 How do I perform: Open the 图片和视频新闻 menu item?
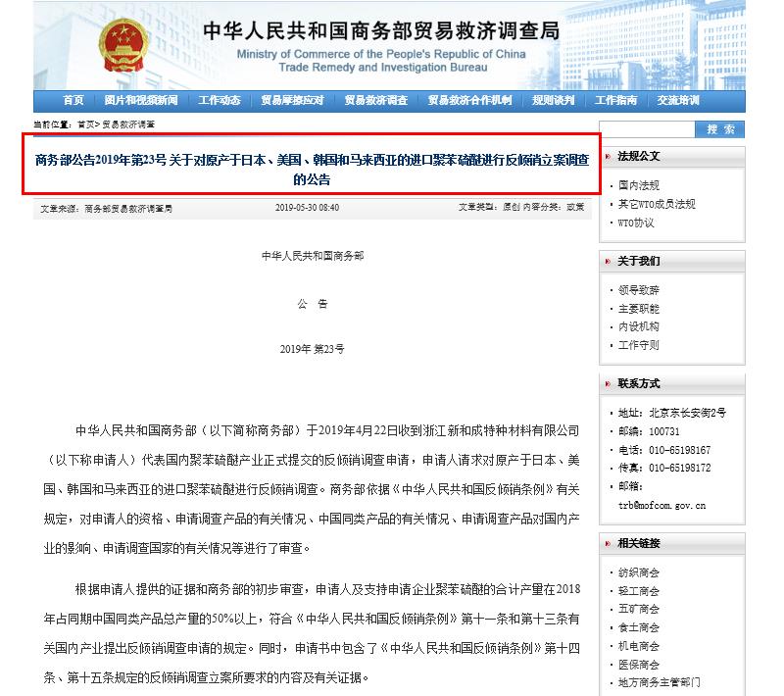point(141,101)
